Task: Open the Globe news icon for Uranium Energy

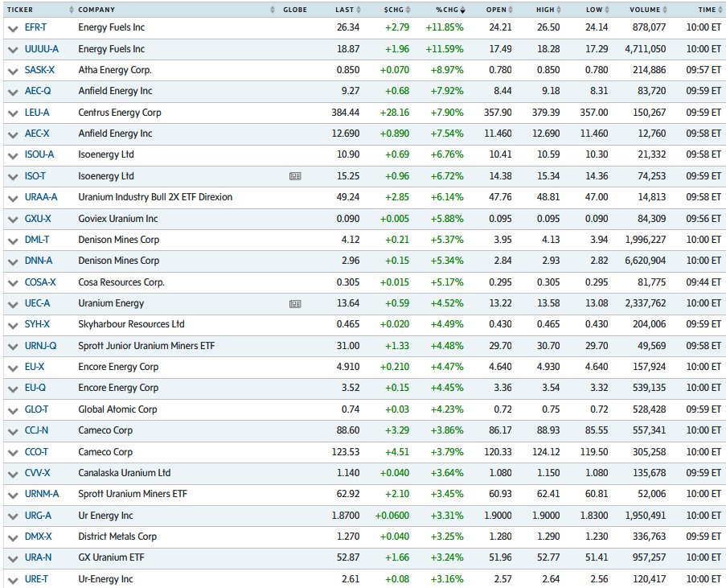Action: click(295, 303)
